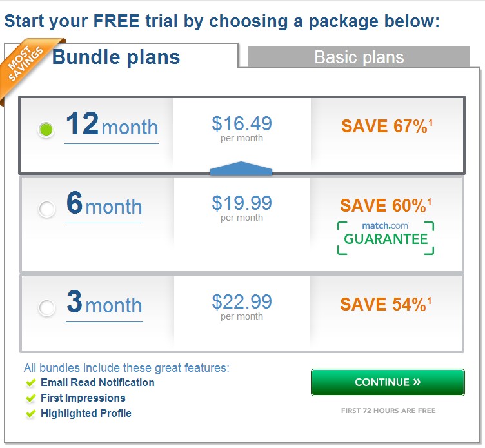Open the Bundle plans tab
Viewport: 485px width, 448px height.
(x=116, y=57)
